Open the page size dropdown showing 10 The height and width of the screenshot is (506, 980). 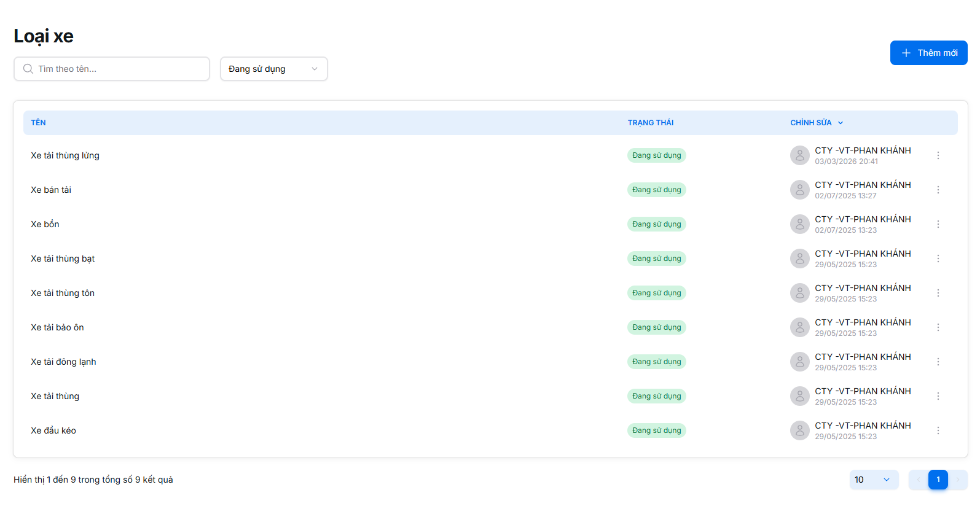[873, 480]
